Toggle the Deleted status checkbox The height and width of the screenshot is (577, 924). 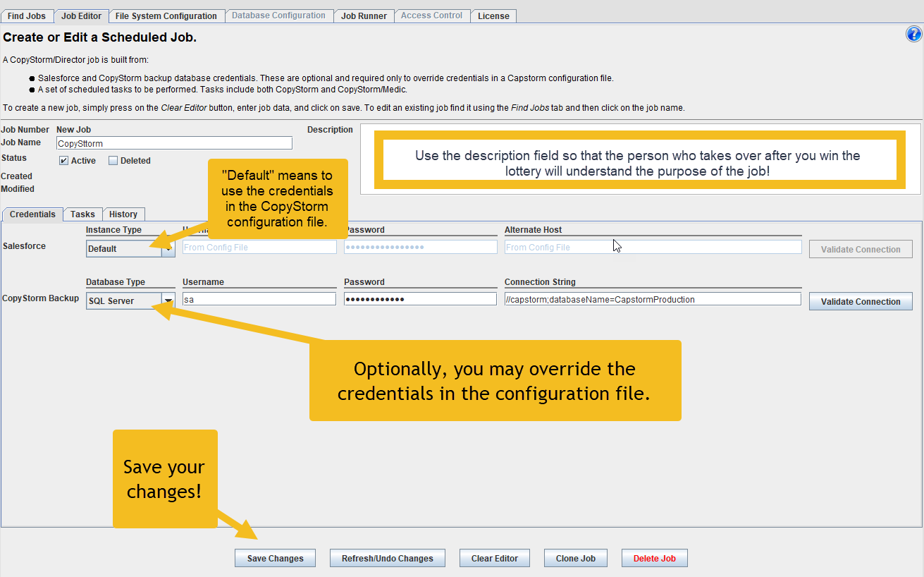pos(113,161)
